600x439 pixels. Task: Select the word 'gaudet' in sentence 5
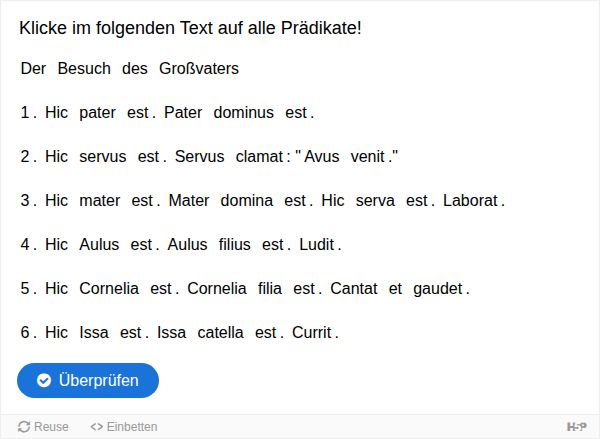pos(438,289)
